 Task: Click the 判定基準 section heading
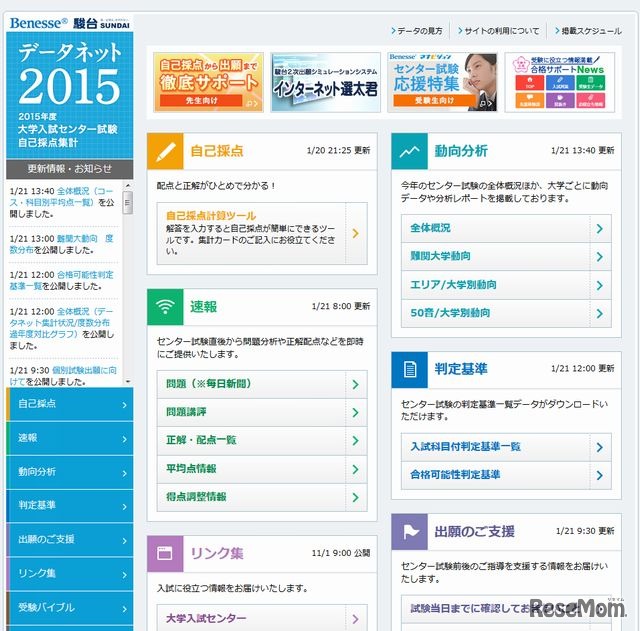pos(461,369)
